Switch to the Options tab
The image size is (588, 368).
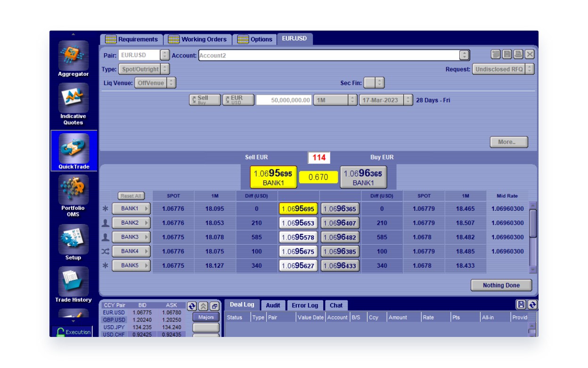click(x=255, y=40)
